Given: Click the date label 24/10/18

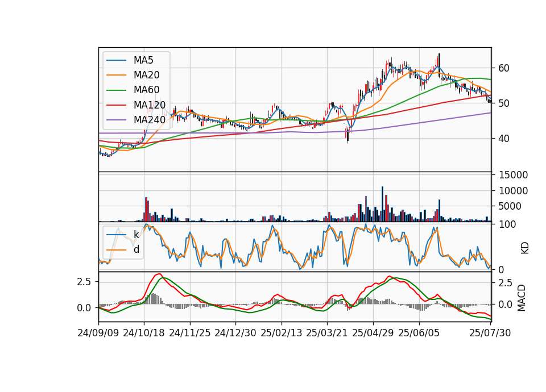Looking at the screenshot, I should click(144, 333).
